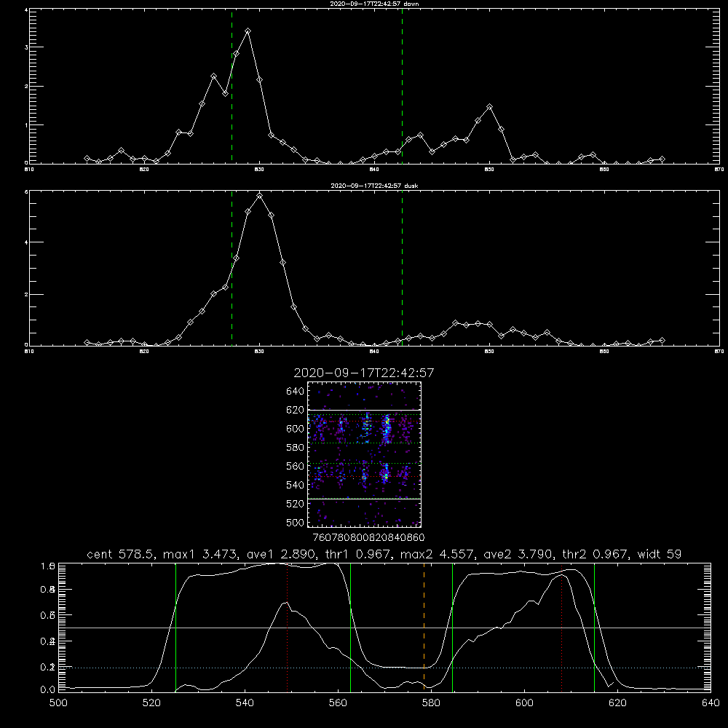Click heatmap y-axis label 560
The width and height of the screenshot is (728, 728).
point(296,466)
